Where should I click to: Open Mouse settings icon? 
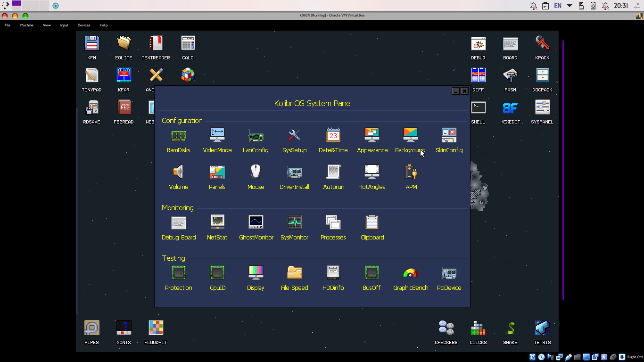coord(256,172)
